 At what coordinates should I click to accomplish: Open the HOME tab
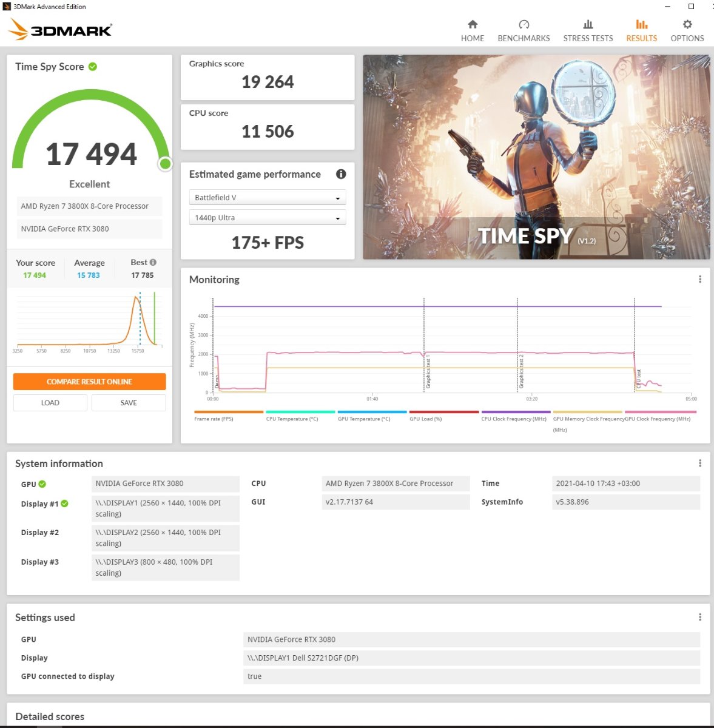pyautogui.click(x=472, y=30)
